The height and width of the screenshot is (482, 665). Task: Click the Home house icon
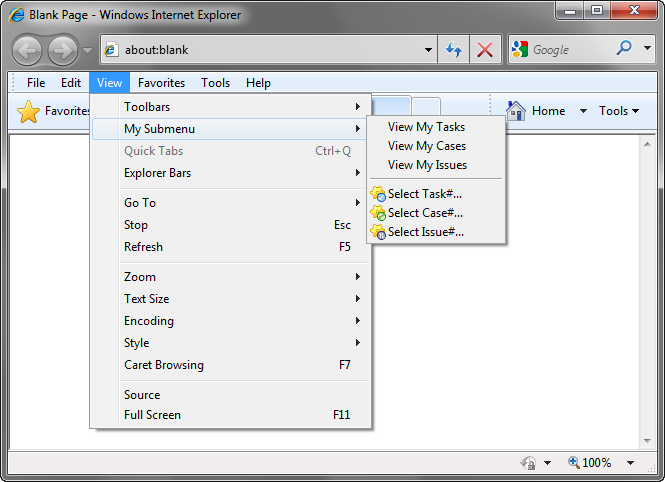(516, 111)
